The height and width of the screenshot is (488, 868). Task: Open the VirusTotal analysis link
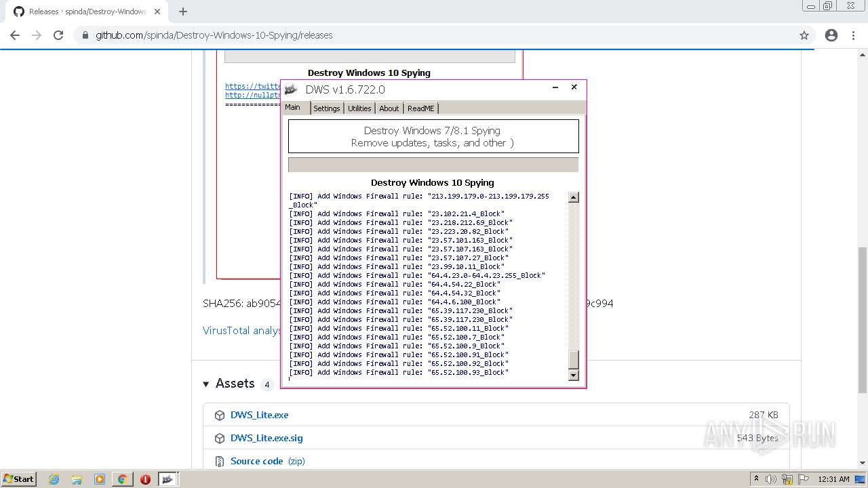coord(242,331)
